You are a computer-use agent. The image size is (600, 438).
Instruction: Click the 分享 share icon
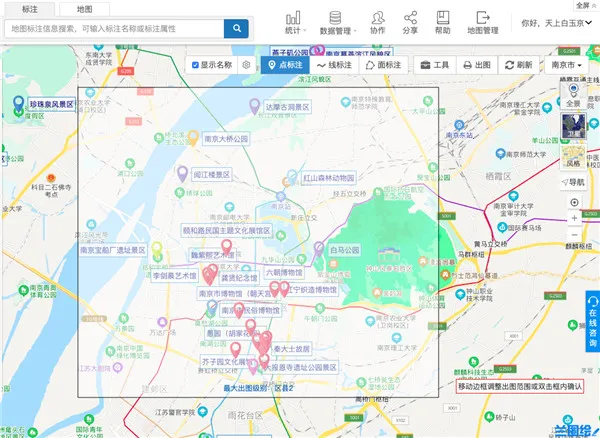(x=410, y=18)
